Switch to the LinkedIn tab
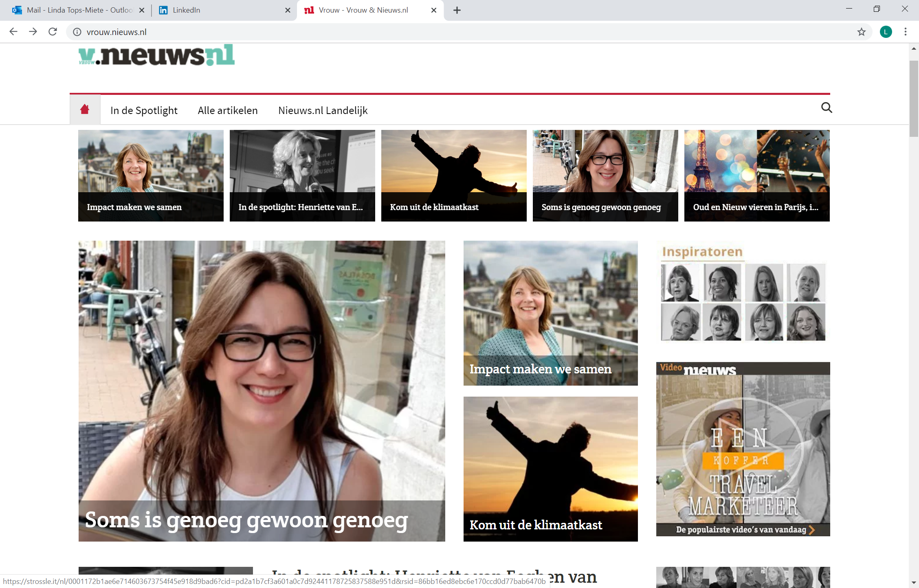Viewport: 919px width, 588px height. click(223, 10)
